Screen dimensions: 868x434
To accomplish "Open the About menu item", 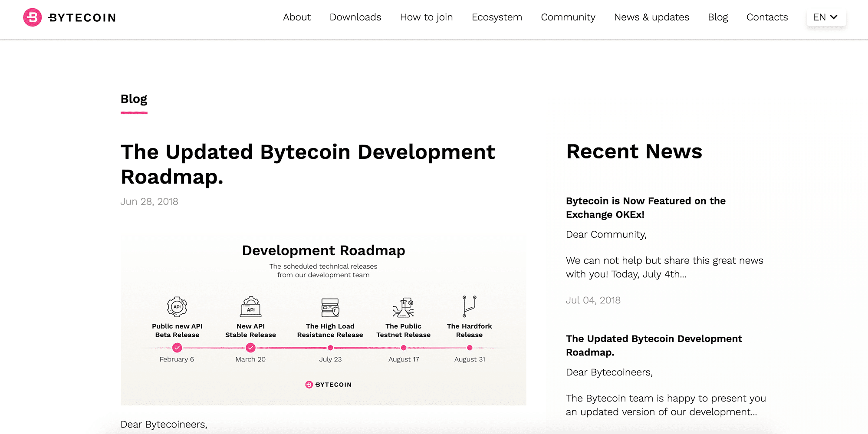I will click(x=297, y=17).
